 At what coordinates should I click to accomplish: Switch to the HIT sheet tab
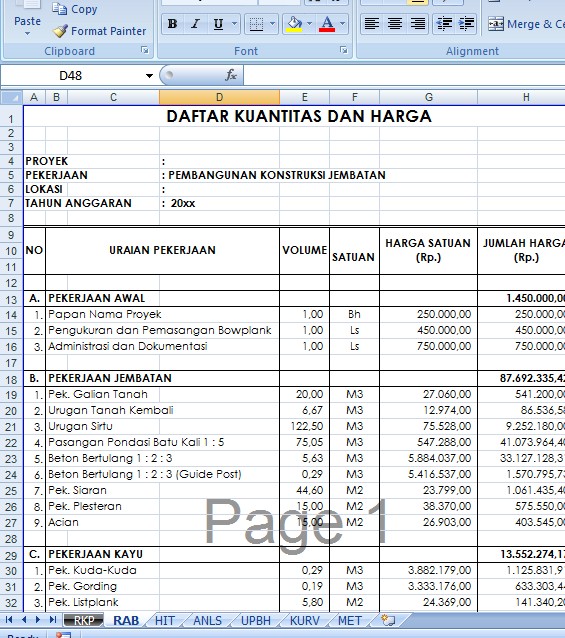pos(165,621)
